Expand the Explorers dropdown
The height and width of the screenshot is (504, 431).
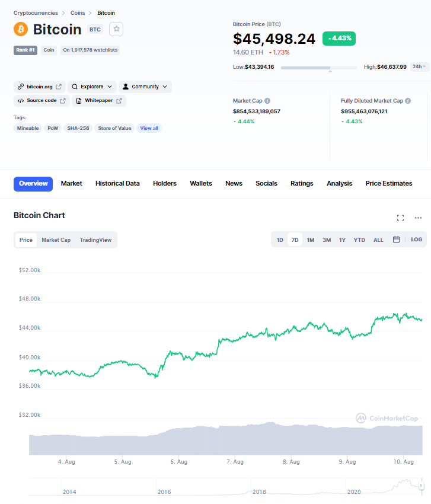[92, 87]
